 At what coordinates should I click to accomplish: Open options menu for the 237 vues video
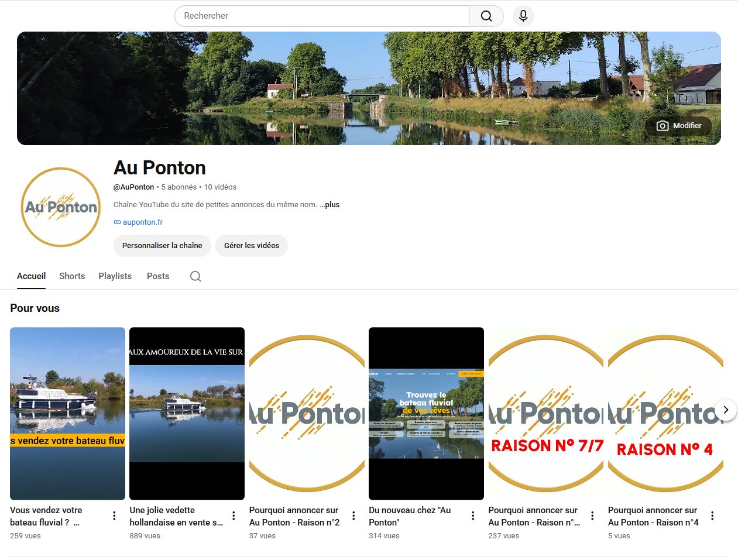592,516
